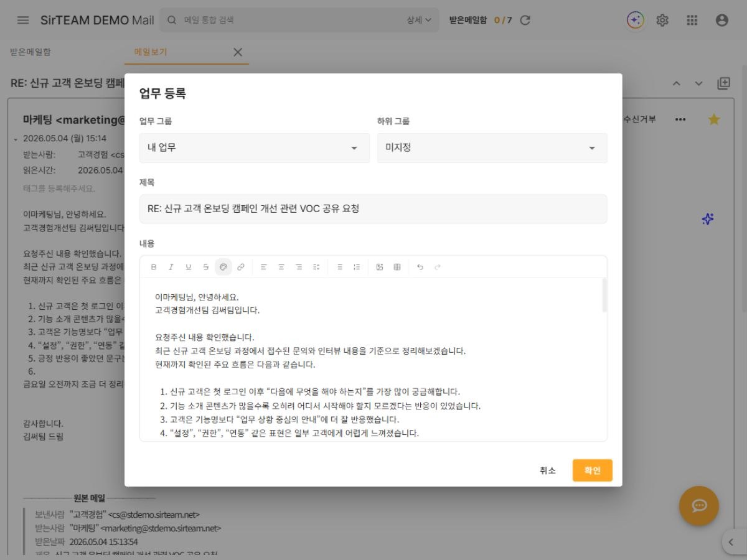Toggle italic formatting in the editor
The width and height of the screenshot is (747, 560).
tap(171, 267)
